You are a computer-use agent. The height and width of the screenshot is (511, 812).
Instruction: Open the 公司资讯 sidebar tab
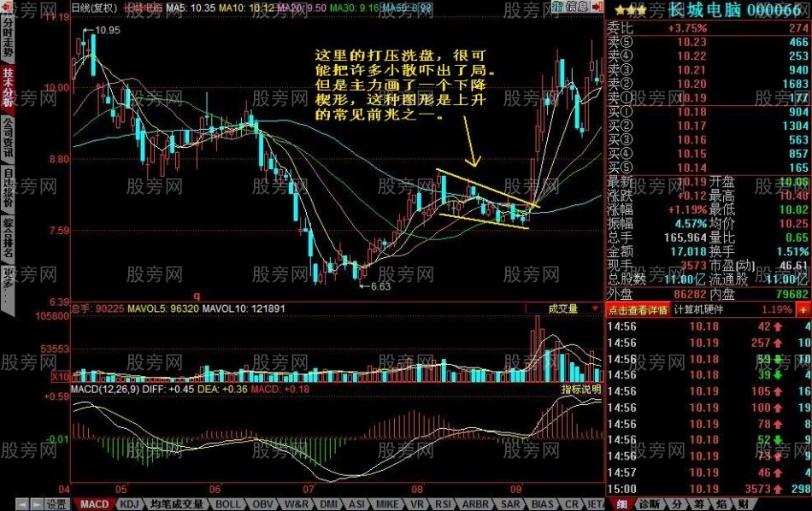point(8,137)
